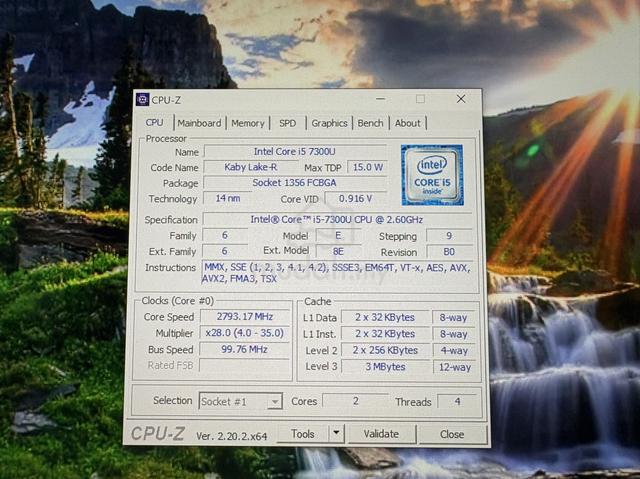Click the Level 3 value 3 MBytes
640x479 pixels.
click(x=385, y=366)
